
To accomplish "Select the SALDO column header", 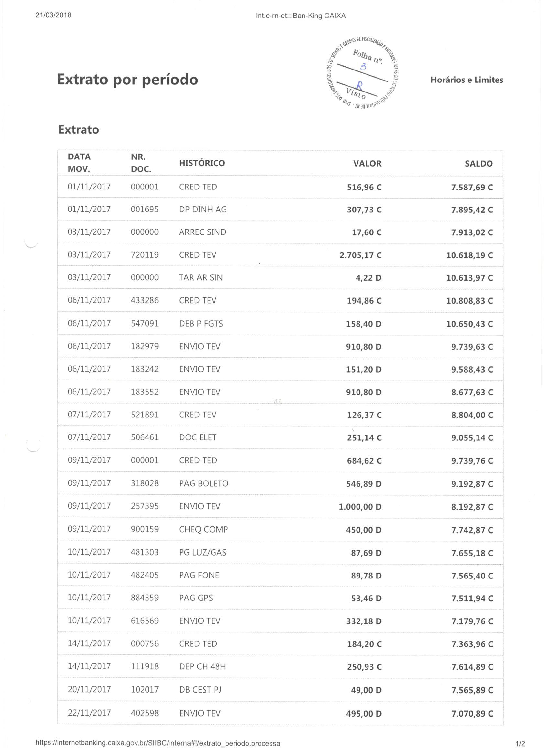I will pyautogui.click(x=478, y=164).
